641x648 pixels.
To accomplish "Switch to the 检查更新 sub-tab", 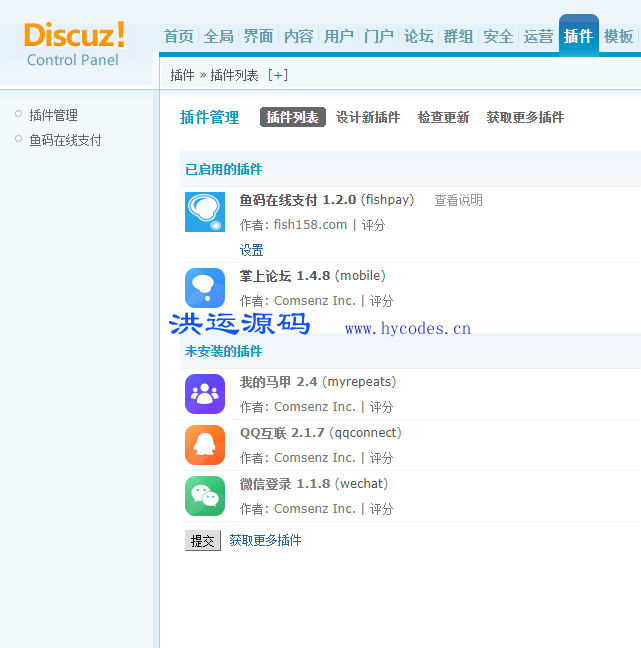I will (x=443, y=117).
